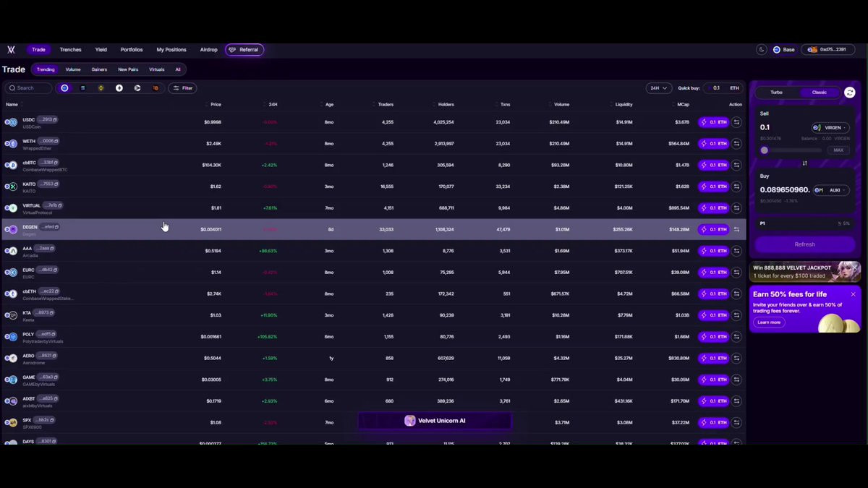Copy DEGEN contract address ...efed
This screenshot has height=488, width=868.
pos(56,226)
